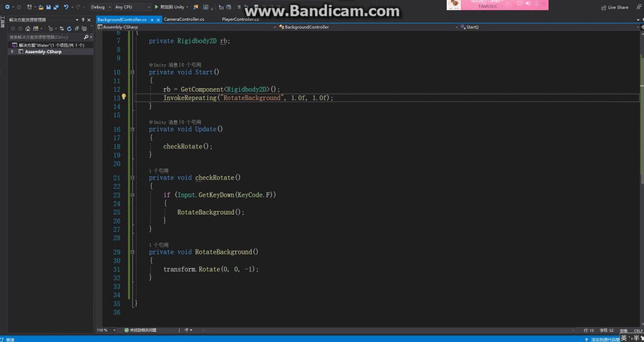This screenshot has width=644, height=342.
Task: Switch to the CameraController.cs tab
Action: point(184,20)
